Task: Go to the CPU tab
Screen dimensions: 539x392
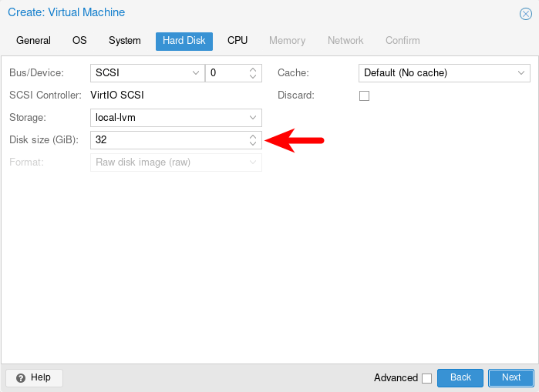Action: point(237,41)
